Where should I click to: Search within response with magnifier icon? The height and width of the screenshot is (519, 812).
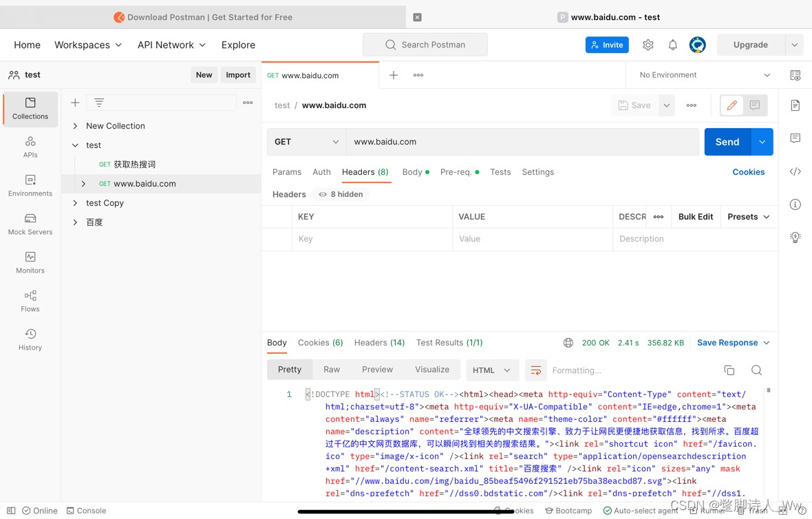coord(756,370)
